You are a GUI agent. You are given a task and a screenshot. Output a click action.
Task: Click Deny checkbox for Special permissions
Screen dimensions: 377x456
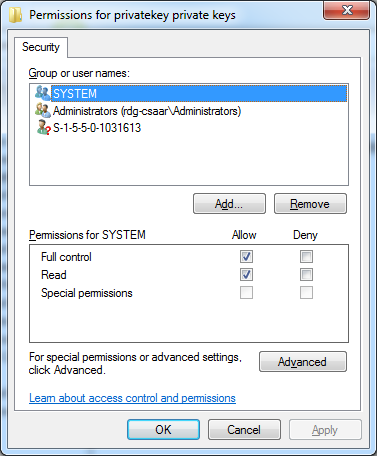point(306,293)
